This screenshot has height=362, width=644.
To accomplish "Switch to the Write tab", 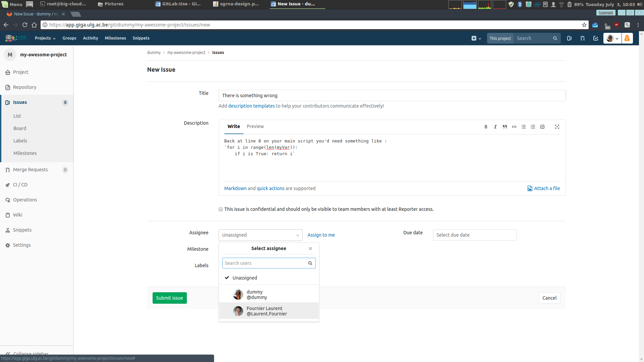I will (234, 126).
